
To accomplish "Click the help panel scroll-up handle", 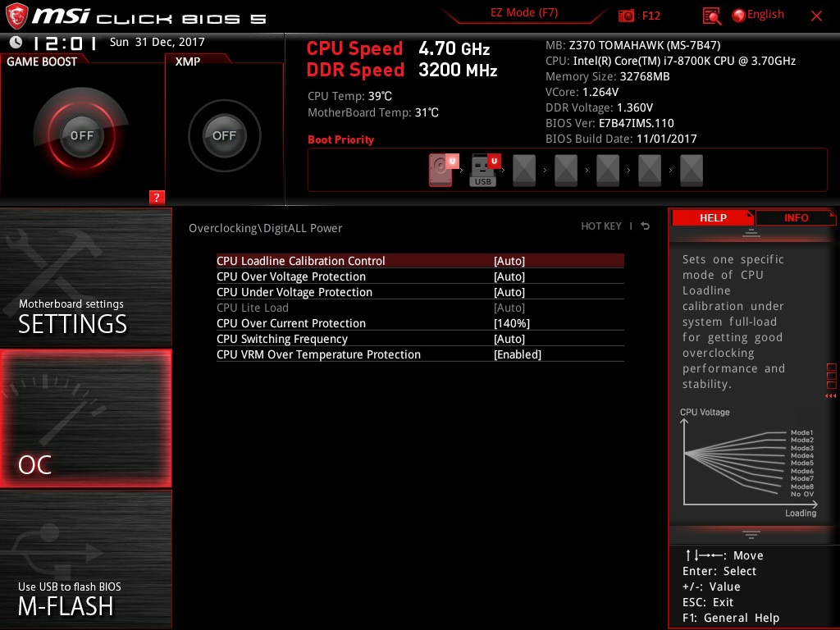I will 751,233.
